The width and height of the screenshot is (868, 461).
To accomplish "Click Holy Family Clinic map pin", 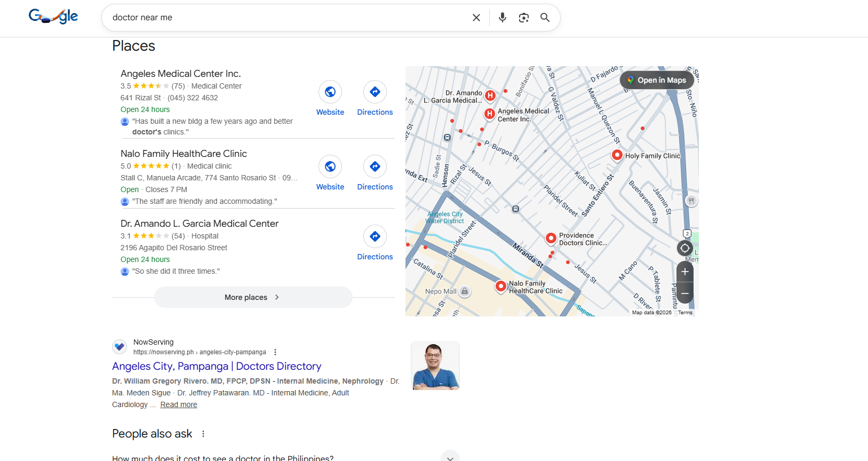I will (617, 155).
